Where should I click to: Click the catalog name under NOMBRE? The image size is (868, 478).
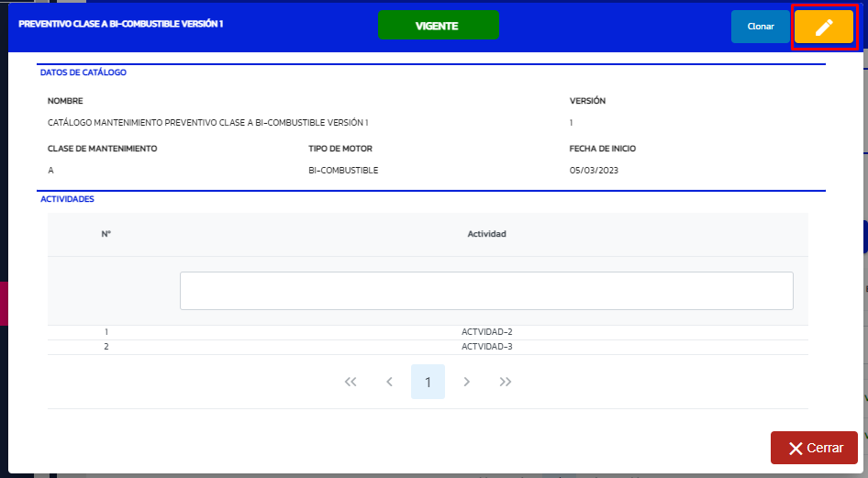click(x=207, y=122)
